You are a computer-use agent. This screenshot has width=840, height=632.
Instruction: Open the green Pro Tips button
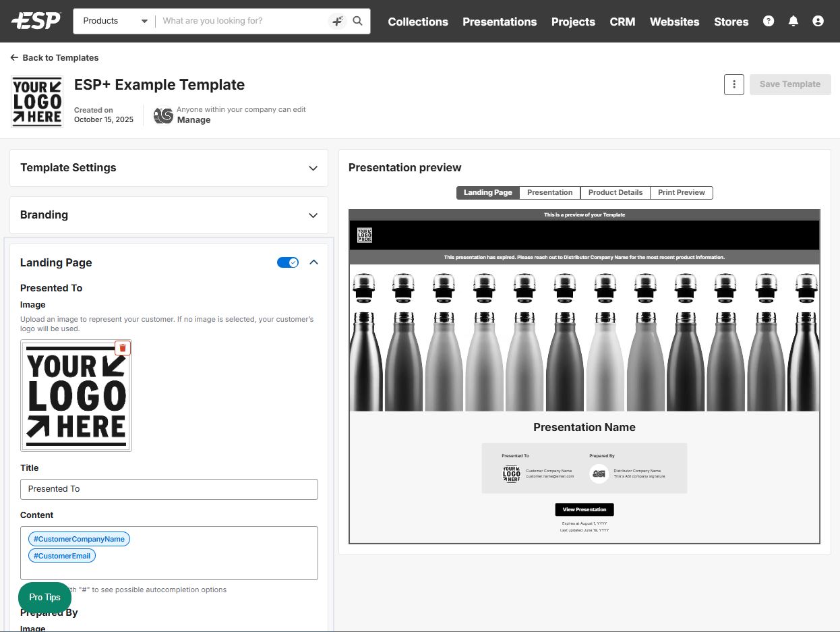click(44, 597)
